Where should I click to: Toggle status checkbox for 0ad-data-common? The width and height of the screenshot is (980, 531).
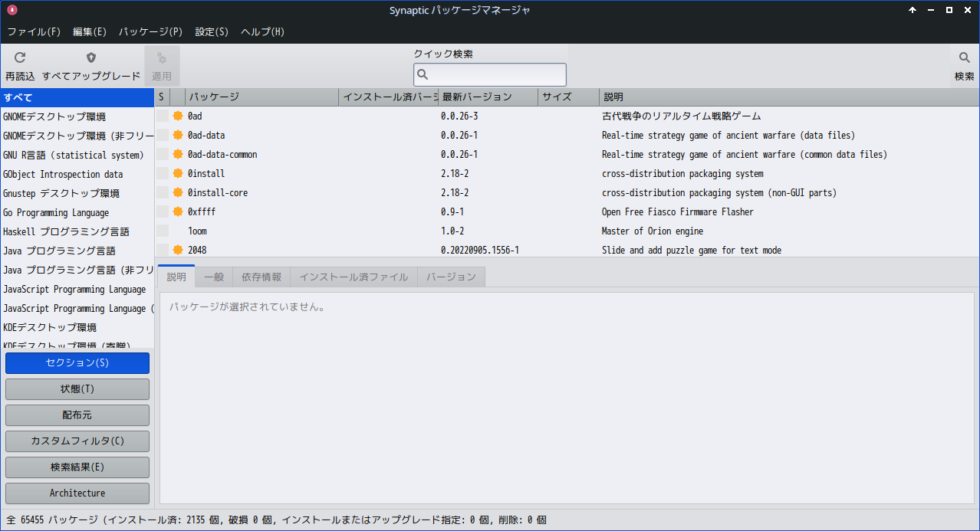(163, 154)
